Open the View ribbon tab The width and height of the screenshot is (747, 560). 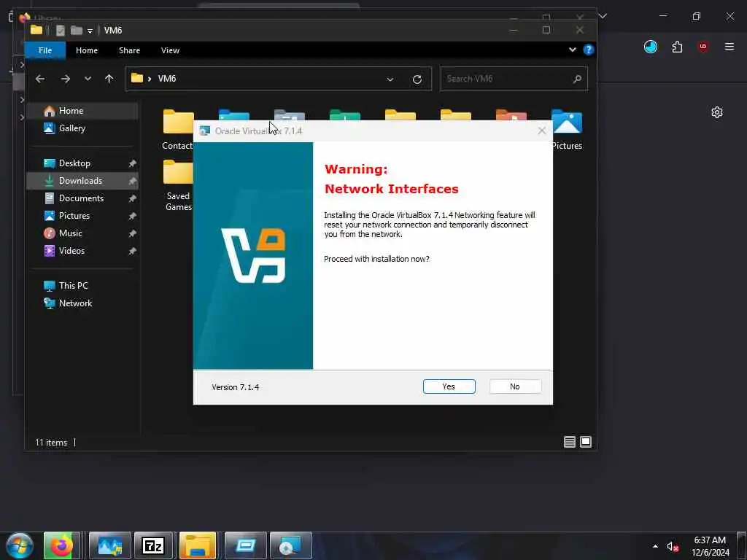pos(170,50)
